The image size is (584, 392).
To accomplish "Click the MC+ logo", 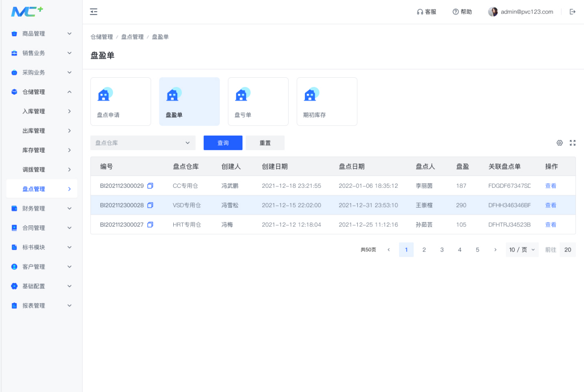I will (x=27, y=12).
